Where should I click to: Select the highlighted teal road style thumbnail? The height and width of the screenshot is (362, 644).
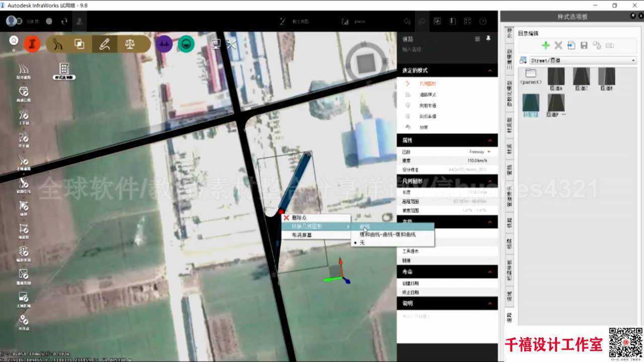[531, 105]
